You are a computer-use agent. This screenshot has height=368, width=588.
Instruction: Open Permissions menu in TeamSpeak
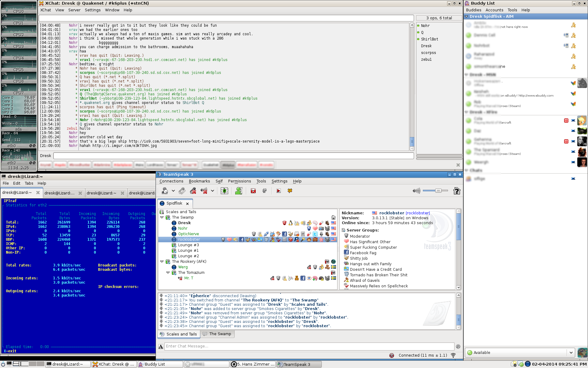pos(239,181)
